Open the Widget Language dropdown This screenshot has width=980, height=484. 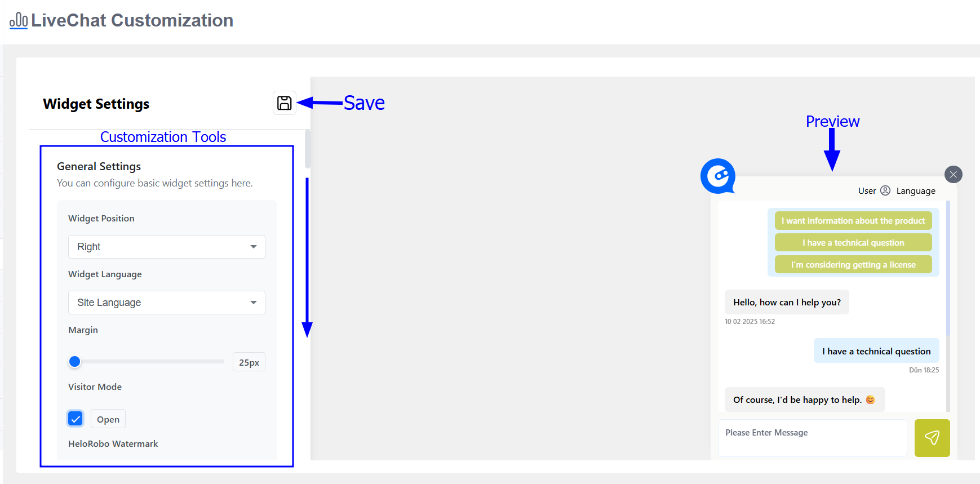tap(167, 303)
